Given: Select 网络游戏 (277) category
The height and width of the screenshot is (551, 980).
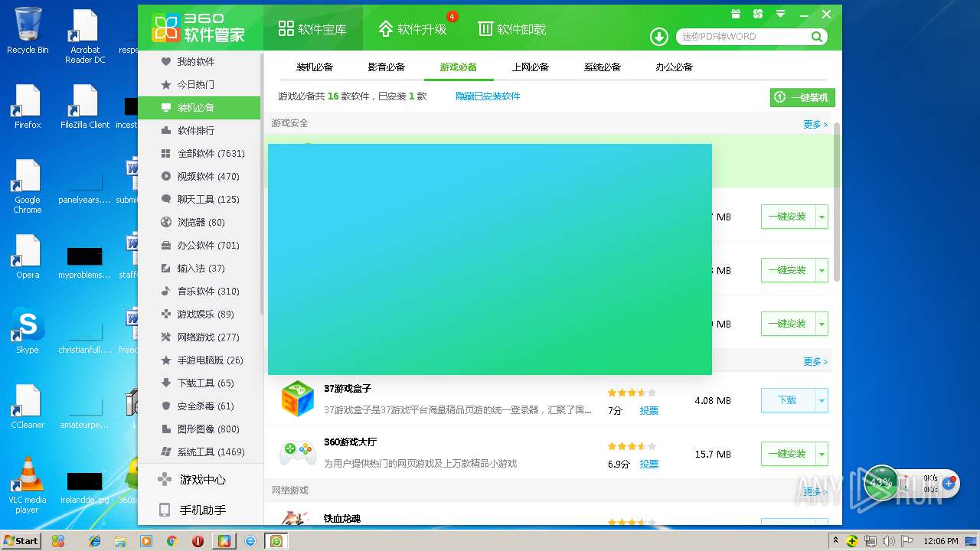Looking at the screenshot, I should 199,337.
